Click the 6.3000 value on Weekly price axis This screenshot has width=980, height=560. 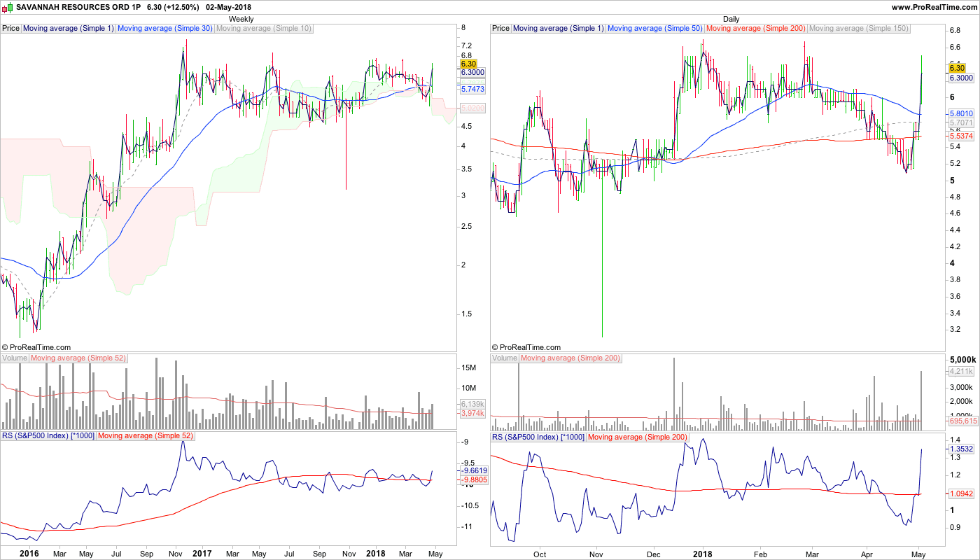(472, 72)
